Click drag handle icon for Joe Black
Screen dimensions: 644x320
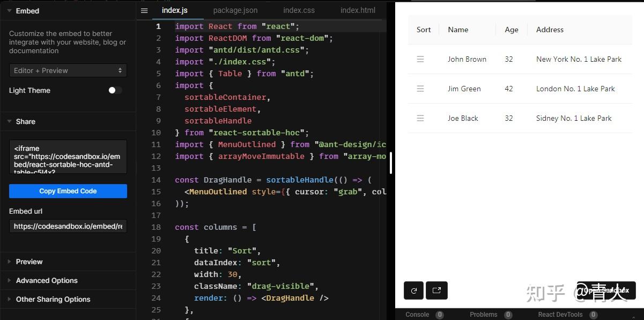tap(420, 118)
